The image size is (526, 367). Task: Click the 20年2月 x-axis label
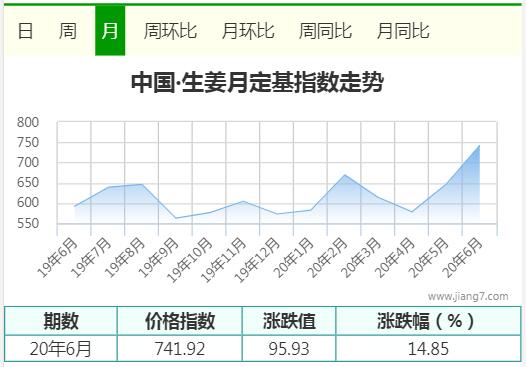click(327, 258)
